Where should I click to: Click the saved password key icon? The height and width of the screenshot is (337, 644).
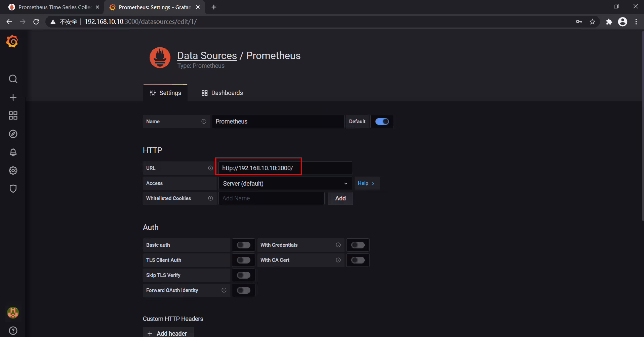coord(579,22)
